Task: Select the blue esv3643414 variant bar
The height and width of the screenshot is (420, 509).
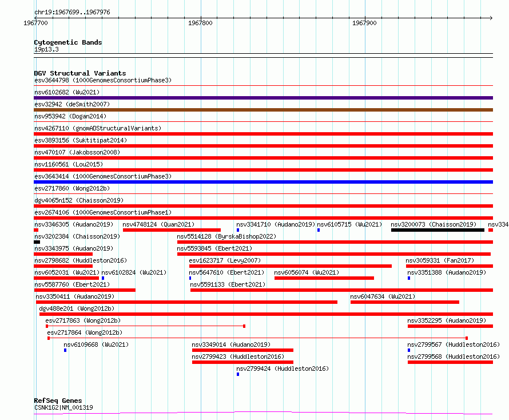Action: 263,182
